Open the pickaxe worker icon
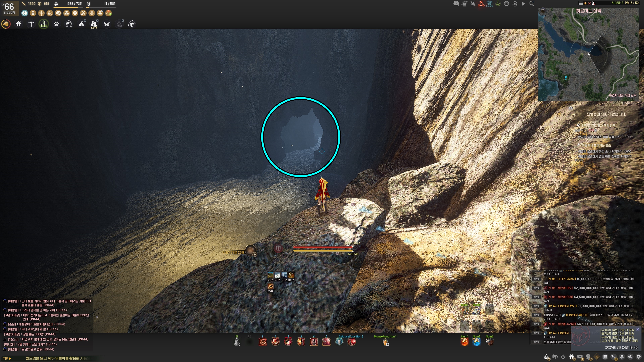644x362 pixels. (x=31, y=24)
